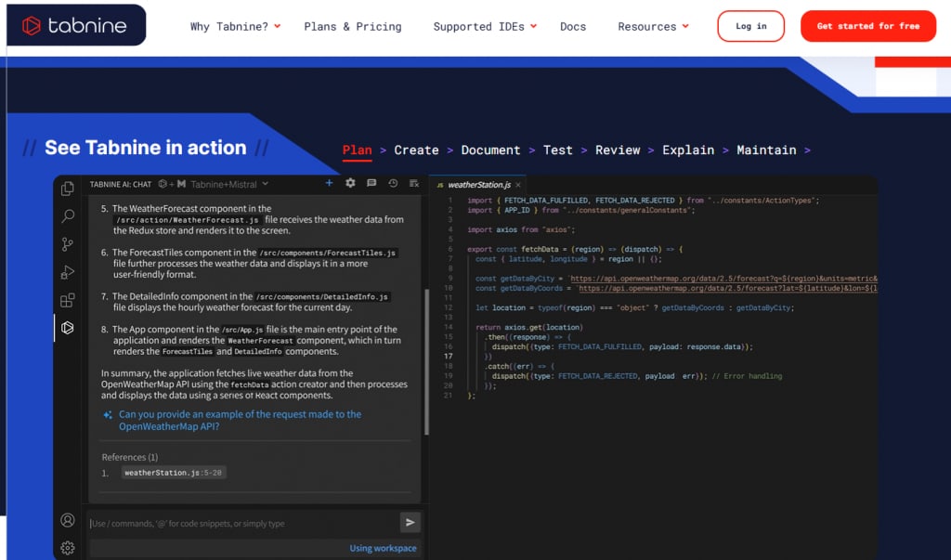The width and height of the screenshot is (951, 560).
Task: Select the Plan step tab
Action: pyautogui.click(x=358, y=150)
